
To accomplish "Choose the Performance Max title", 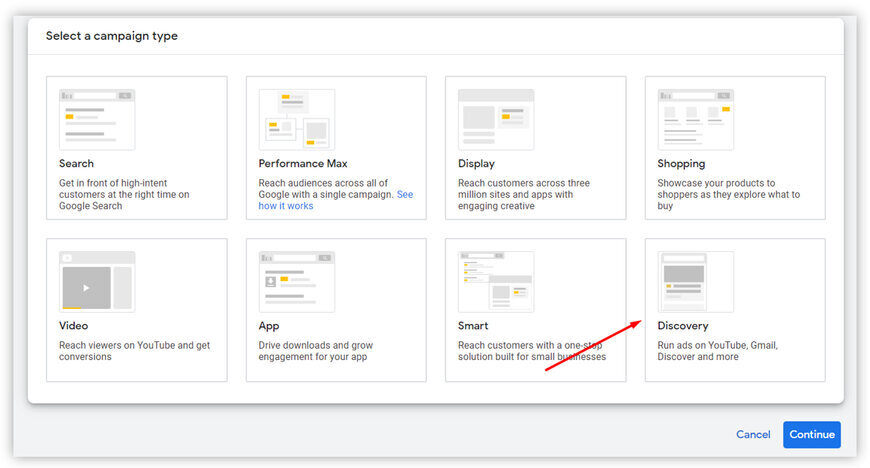I will pos(303,163).
